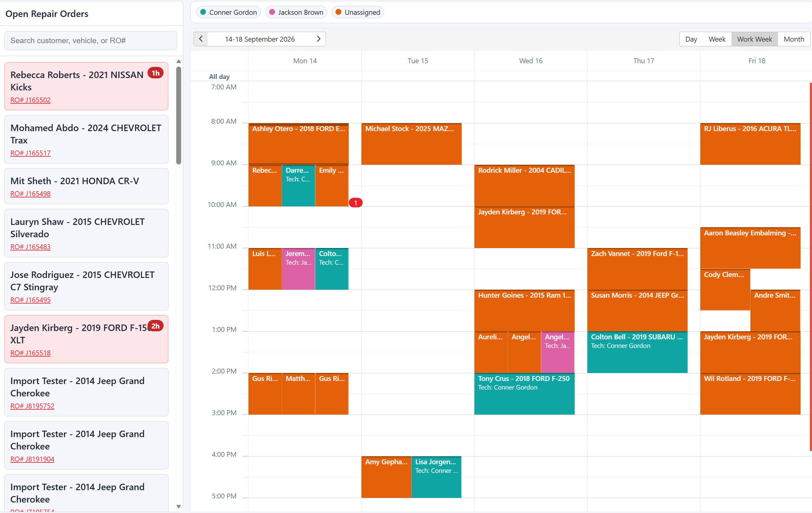Select the Tue 15 day header
812x513 pixels.
[418, 61]
